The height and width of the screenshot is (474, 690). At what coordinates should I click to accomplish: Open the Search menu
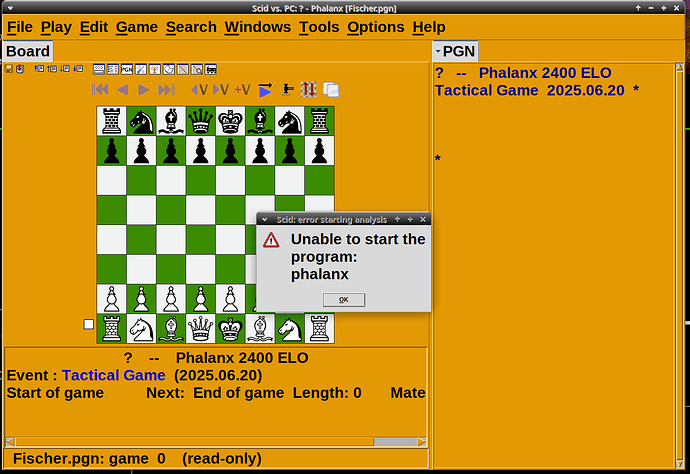point(191,27)
